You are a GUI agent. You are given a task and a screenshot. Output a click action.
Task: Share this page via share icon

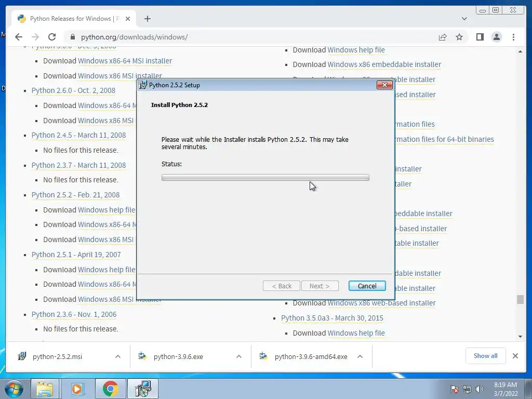click(x=443, y=37)
